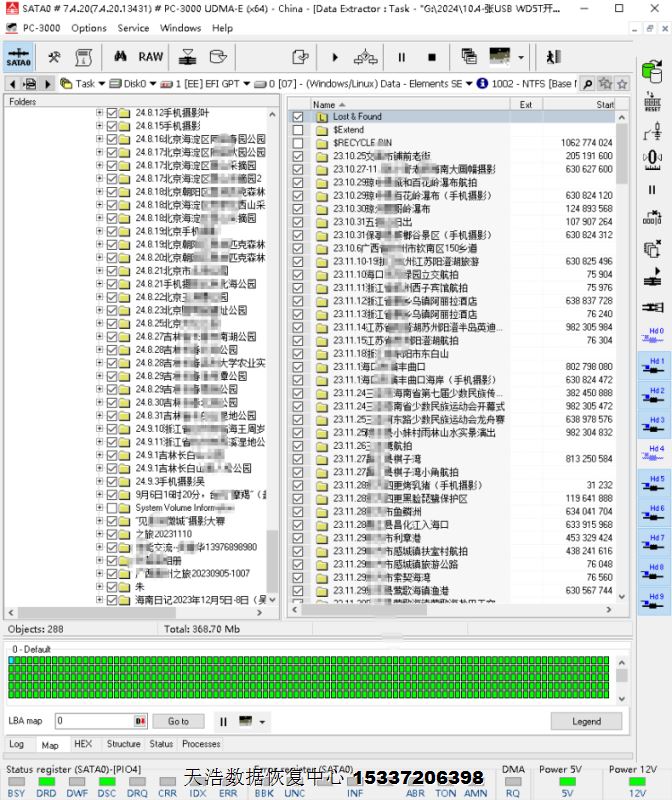Switch to the HEX tab
The height and width of the screenshot is (800, 672).
[83, 744]
